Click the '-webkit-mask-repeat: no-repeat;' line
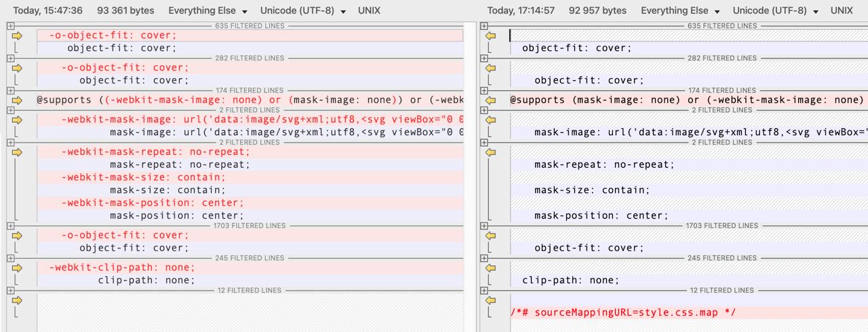868x332 pixels. point(250,152)
